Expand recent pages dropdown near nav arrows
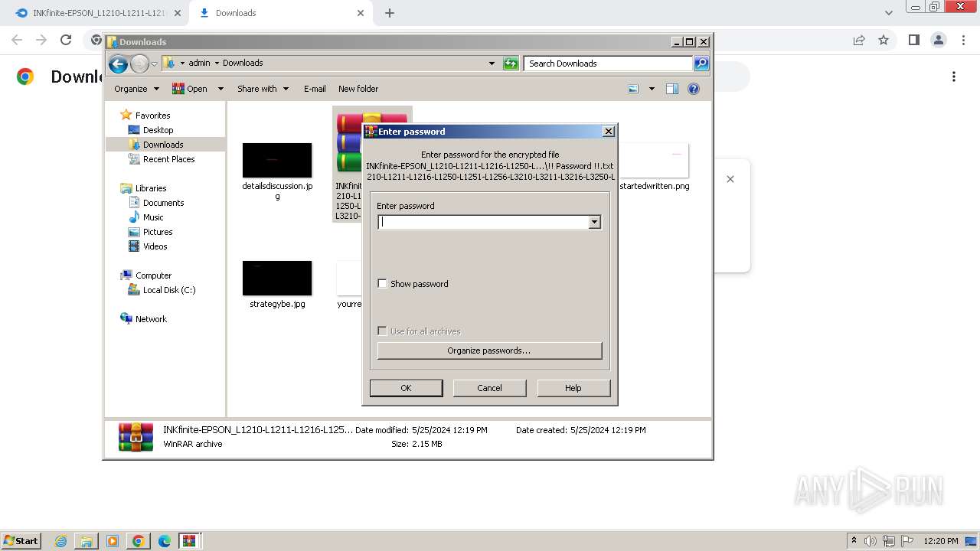This screenshot has height=551, width=980. (154, 64)
